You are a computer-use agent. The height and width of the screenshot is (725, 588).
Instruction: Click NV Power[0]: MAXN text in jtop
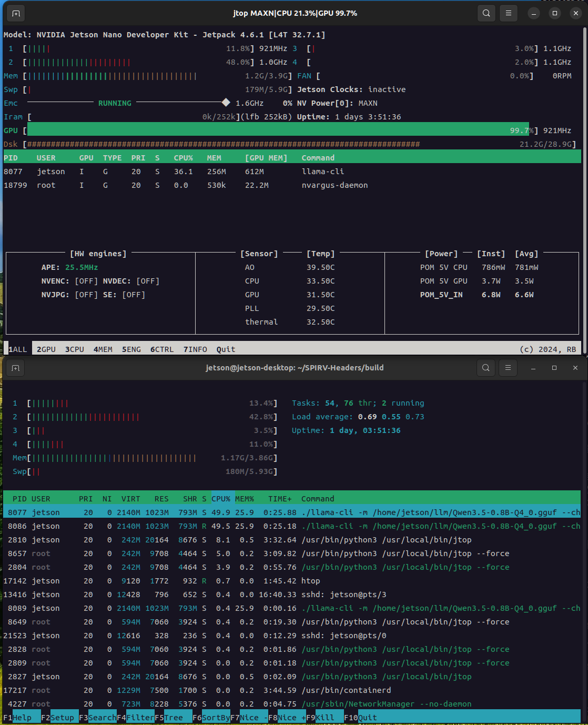click(x=337, y=103)
